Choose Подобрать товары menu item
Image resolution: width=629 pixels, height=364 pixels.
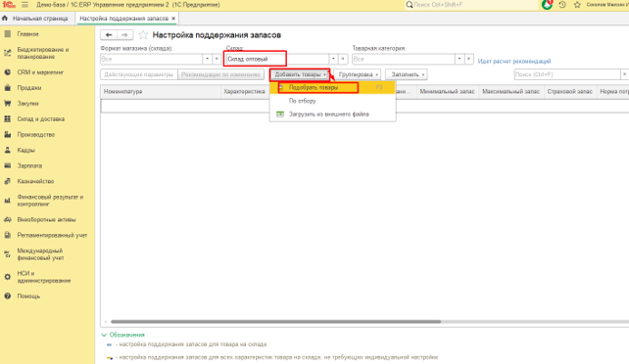332,87
